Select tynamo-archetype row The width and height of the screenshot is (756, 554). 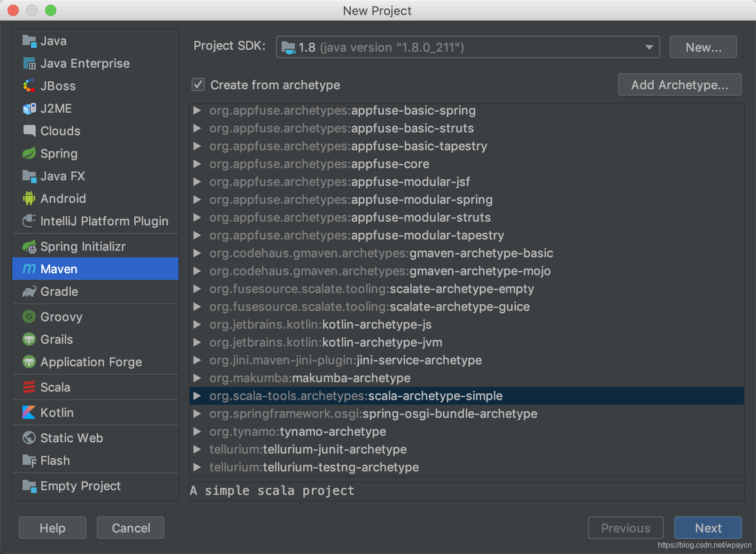click(x=467, y=431)
